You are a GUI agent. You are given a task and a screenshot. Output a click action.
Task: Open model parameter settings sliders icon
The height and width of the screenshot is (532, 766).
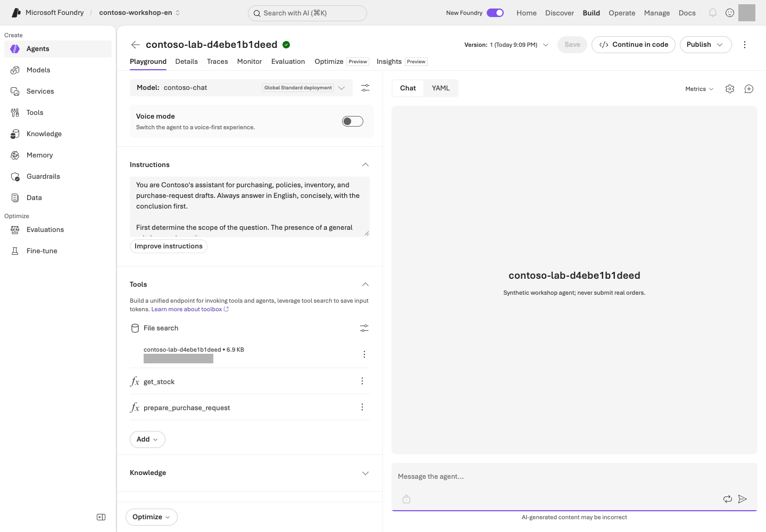click(x=365, y=88)
